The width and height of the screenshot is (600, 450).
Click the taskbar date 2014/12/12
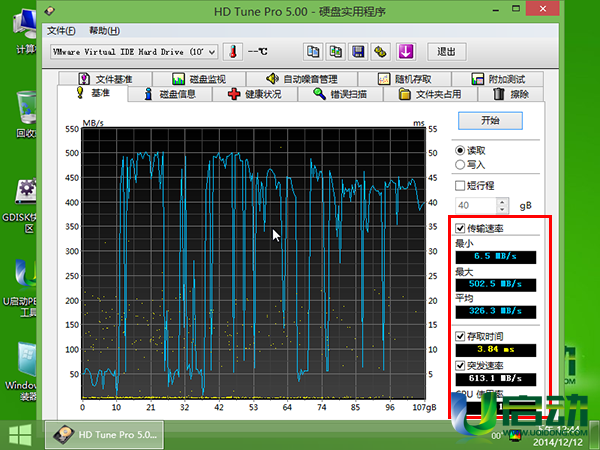click(558, 442)
